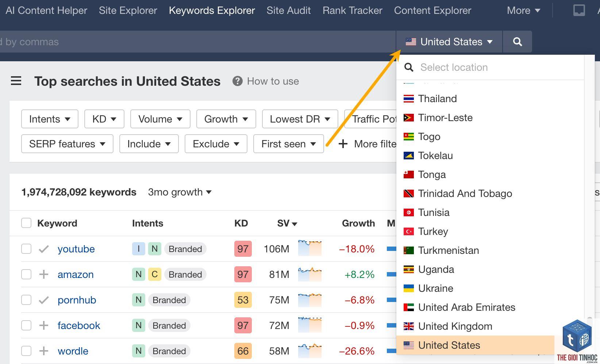This screenshot has width=600, height=364.
Task: Check the pornhub row checkbox
Action: pos(26,300)
